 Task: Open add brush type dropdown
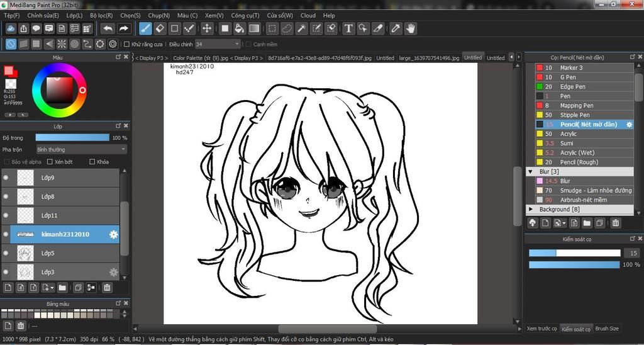pyautogui.click(x=564, y=223)
